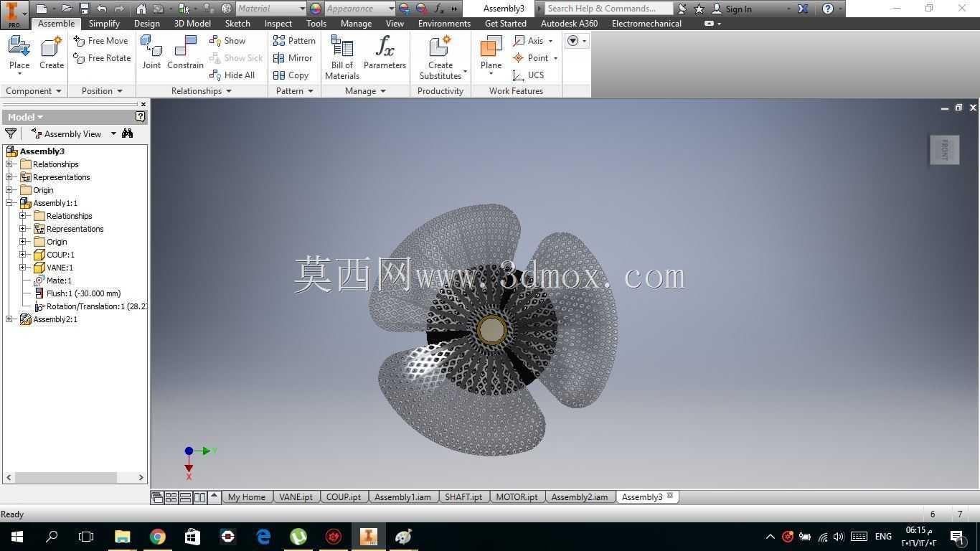Activate the Free Move tool
980x551 pixels.
click(x=101, y=41)
